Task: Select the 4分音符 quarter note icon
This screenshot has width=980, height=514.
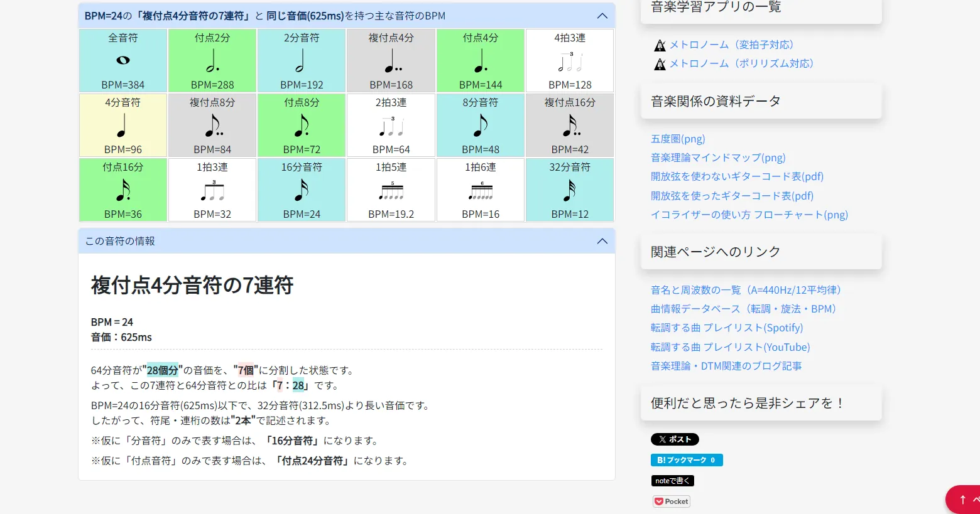Action: [x=122, y=126]
